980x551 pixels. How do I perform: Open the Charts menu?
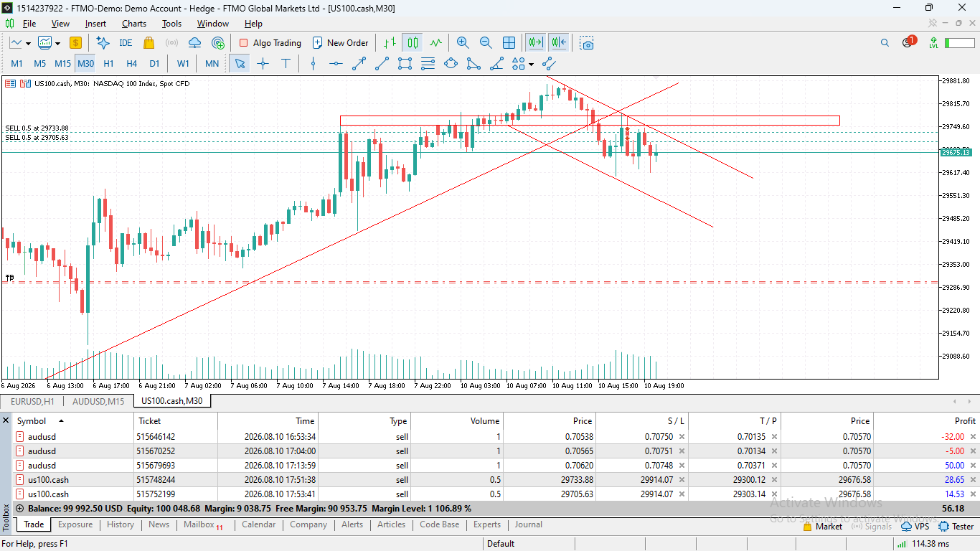[x=133, y=24]
